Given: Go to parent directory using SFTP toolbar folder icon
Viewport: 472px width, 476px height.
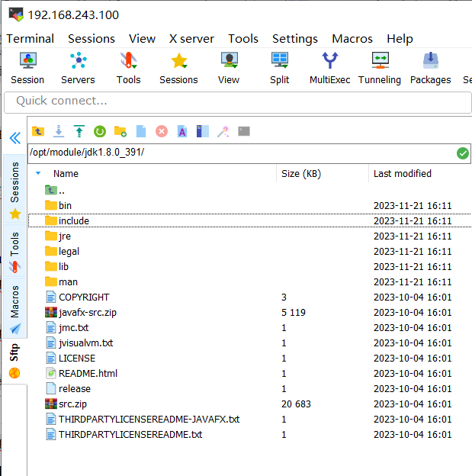Looking at the screenshot, I should pyautogui.click(x=38, y=131).
